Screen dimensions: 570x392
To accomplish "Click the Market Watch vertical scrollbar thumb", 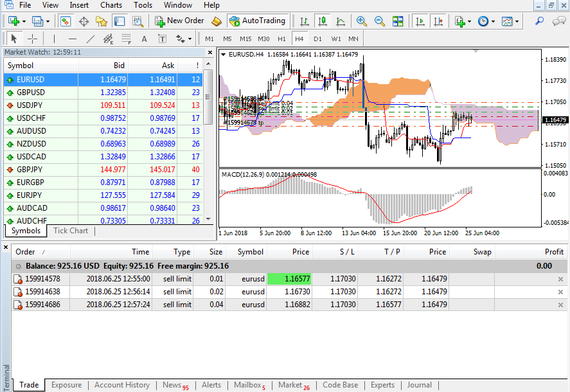I will click(208, 97).
